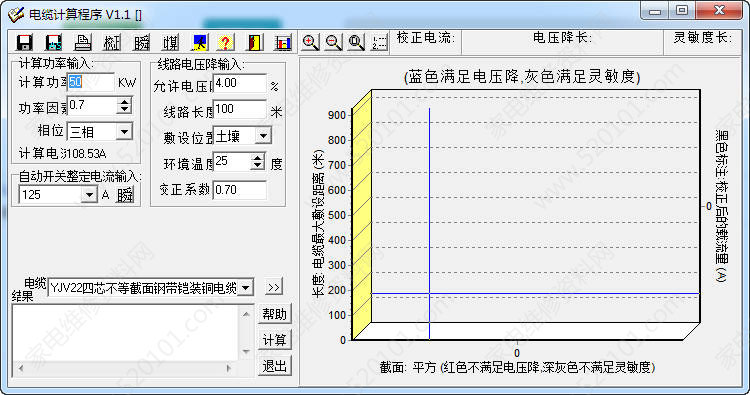Click the exit door toolbar icon
This screenshot has width=750, height=395.
tap(254, 43)
